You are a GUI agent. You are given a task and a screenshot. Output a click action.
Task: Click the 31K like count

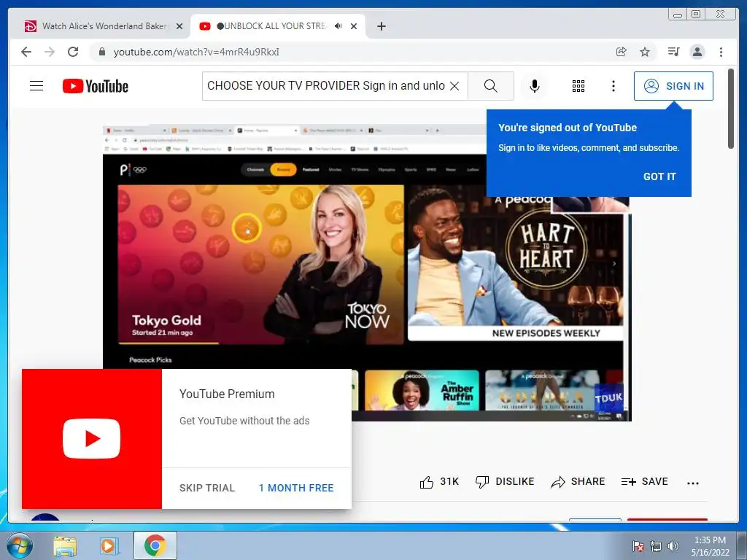click(x=449, y=481)
